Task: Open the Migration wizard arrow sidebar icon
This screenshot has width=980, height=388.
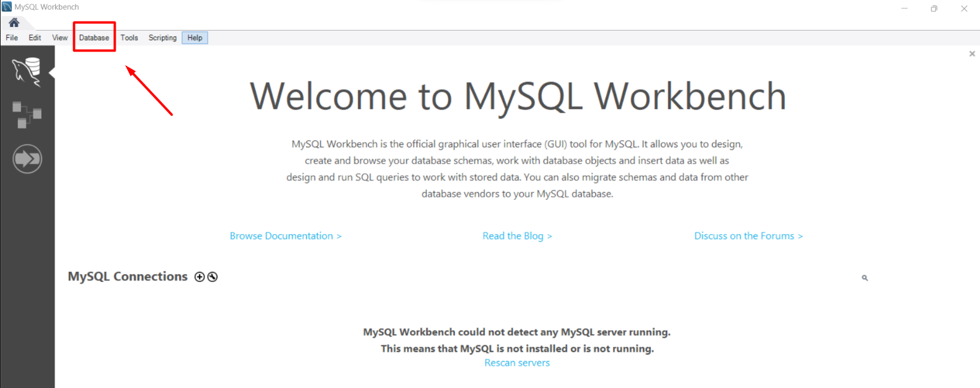Action: pyautogui.click(x=27, y=159)
